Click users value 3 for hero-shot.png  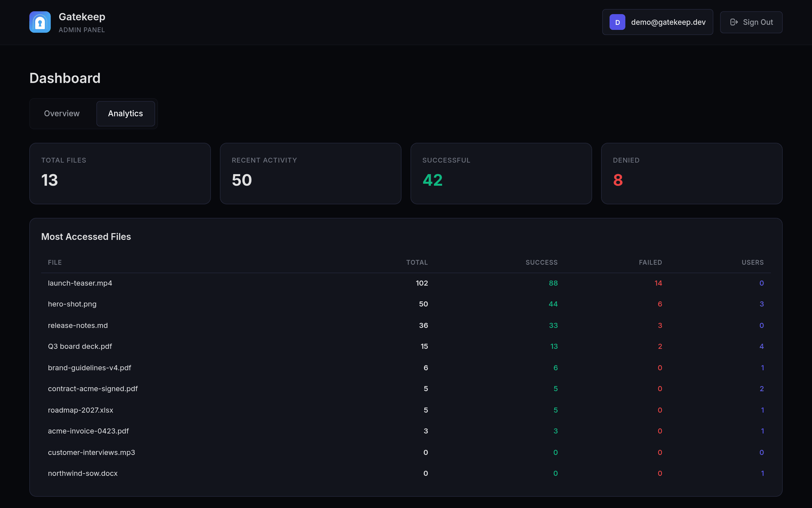point(762,304)
